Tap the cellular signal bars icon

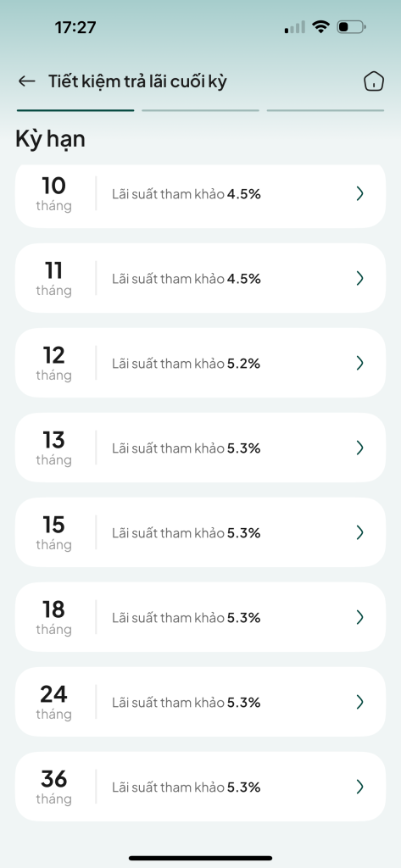coord(295,27)
